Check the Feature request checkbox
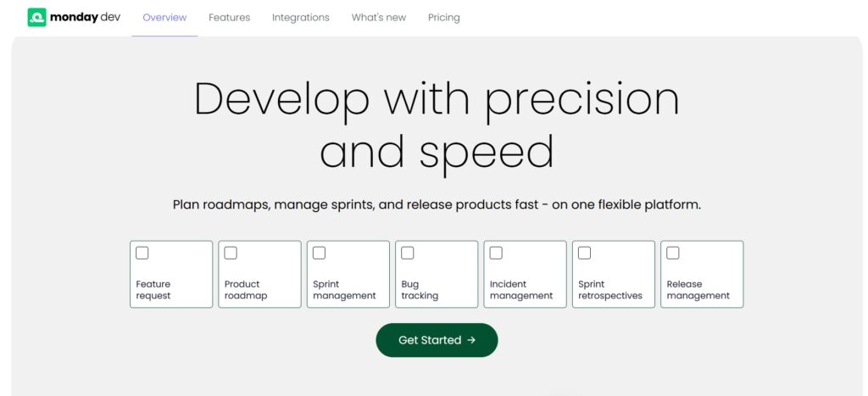The image size is (868, 396). pos(142,253)
